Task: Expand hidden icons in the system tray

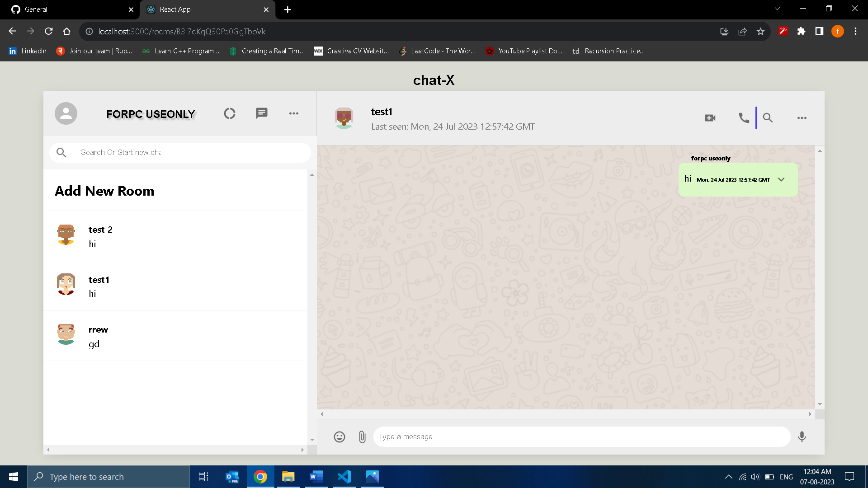Action: tap(728, 476)
